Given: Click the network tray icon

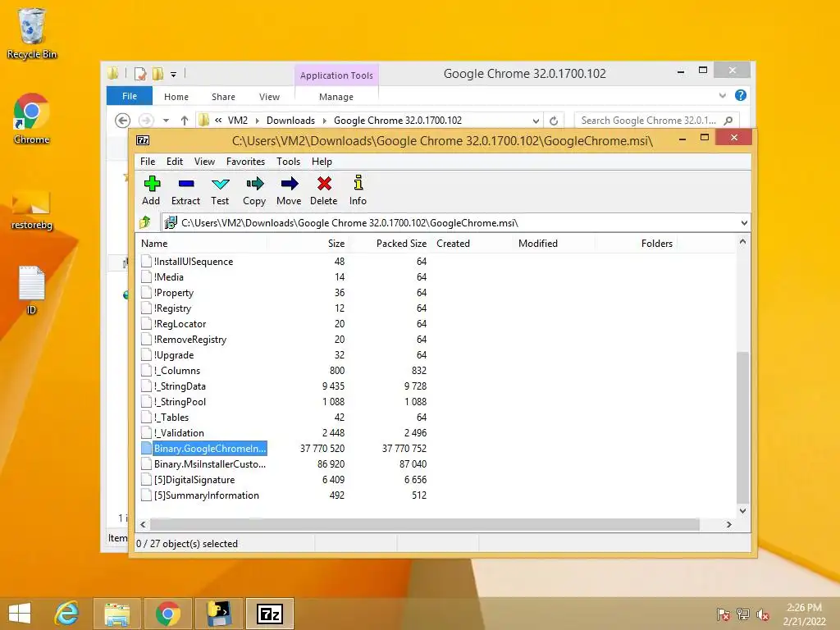Looking at the screenshot, I should click(743, 614).
